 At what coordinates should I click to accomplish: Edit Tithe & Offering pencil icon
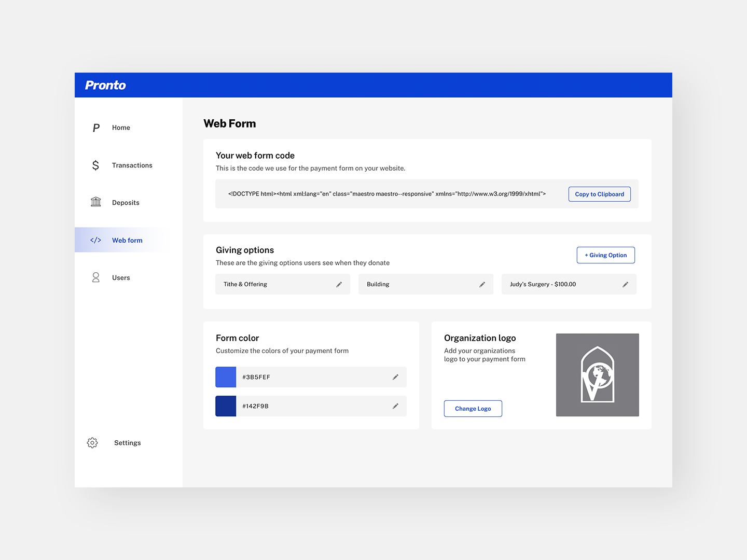point(339,284)
